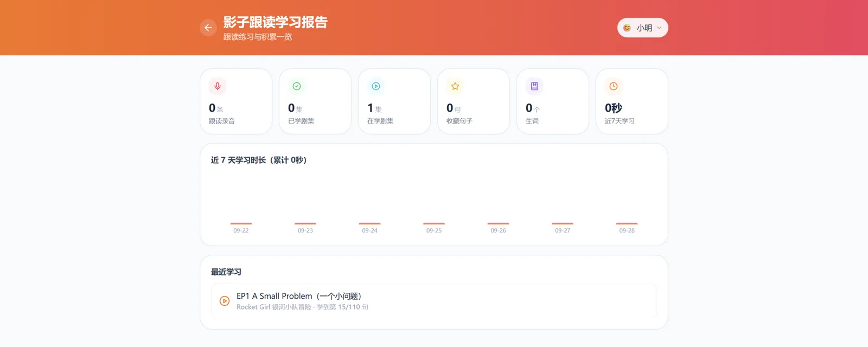Click the 0 条 recordings count
This screenshot has height=347, width=868.
click(x=216, y=108)
